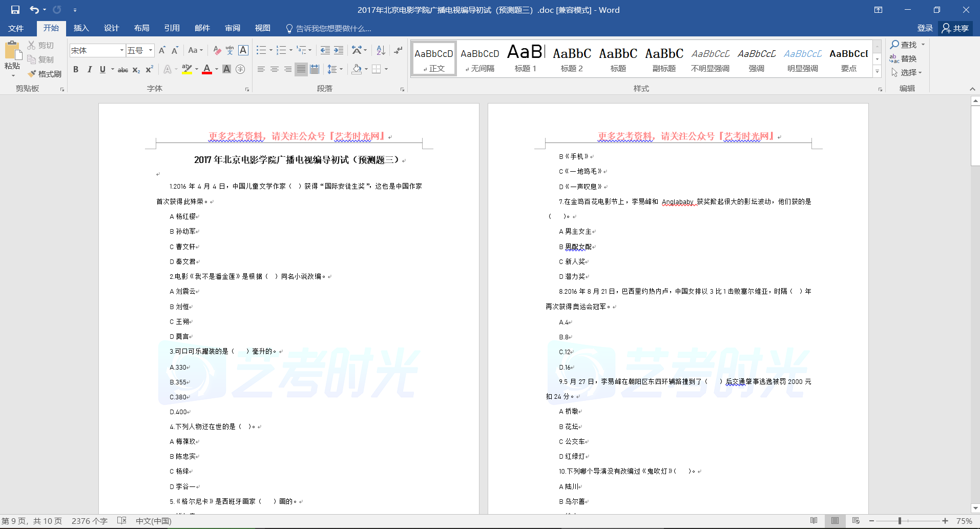Open the font name dropdown
Image resolution: width=980 pixels, height=529 pixels.
coord(122,50)
